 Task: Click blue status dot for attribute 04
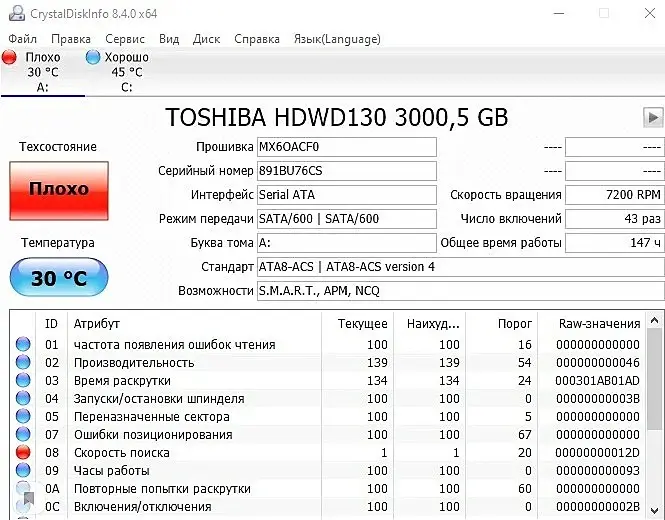tap(23, 398)
